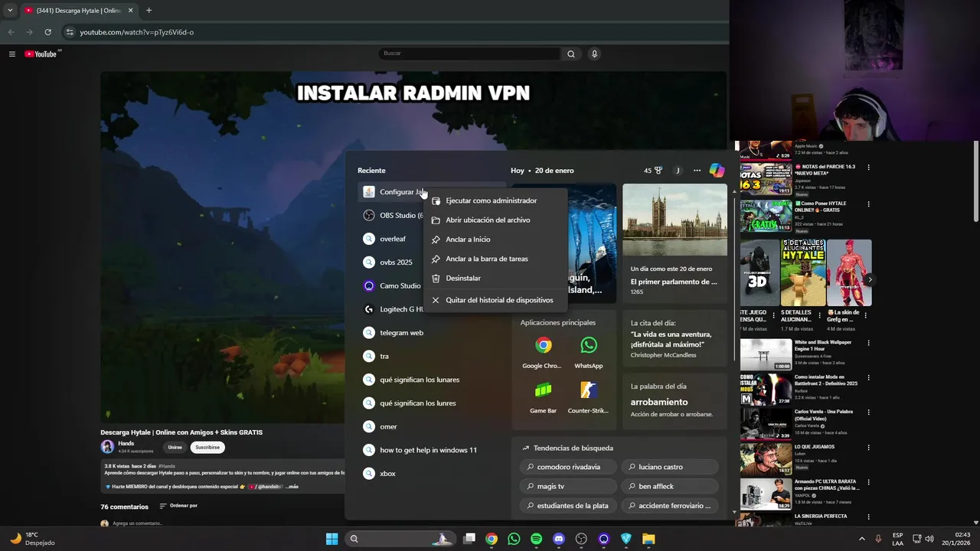
Task: Open Google Chrome from Aplicaciones principales
Action: tap(543, 352)
